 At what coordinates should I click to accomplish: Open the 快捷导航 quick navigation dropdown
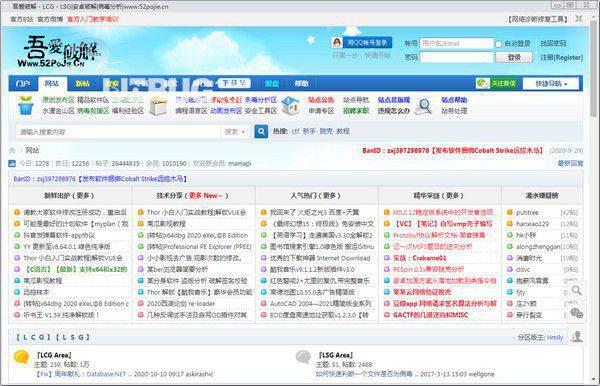(x=551, y=83)
